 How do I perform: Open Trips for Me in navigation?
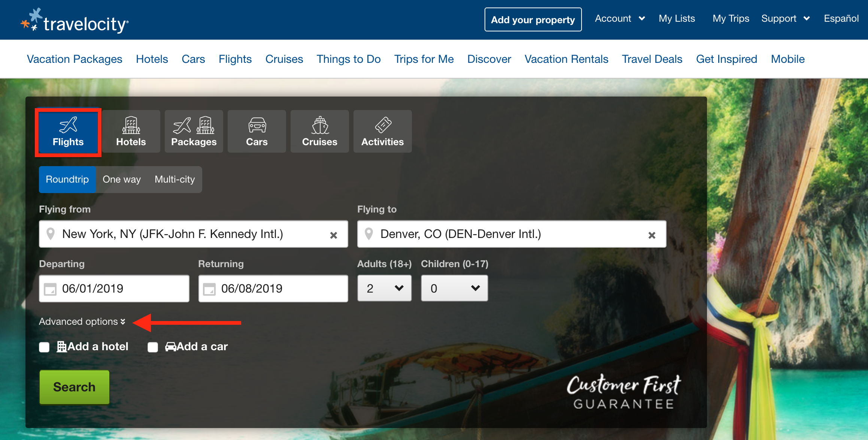424,59
